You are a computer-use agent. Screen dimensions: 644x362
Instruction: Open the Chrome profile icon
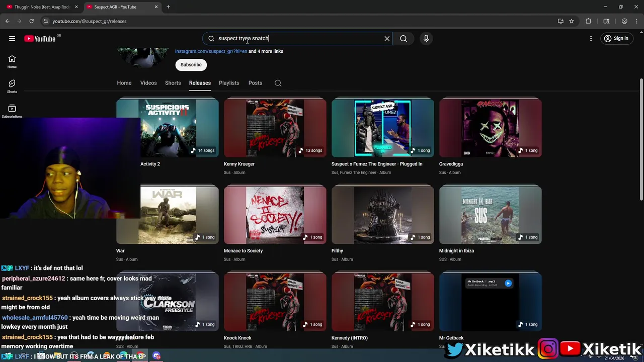pos(624,21)
